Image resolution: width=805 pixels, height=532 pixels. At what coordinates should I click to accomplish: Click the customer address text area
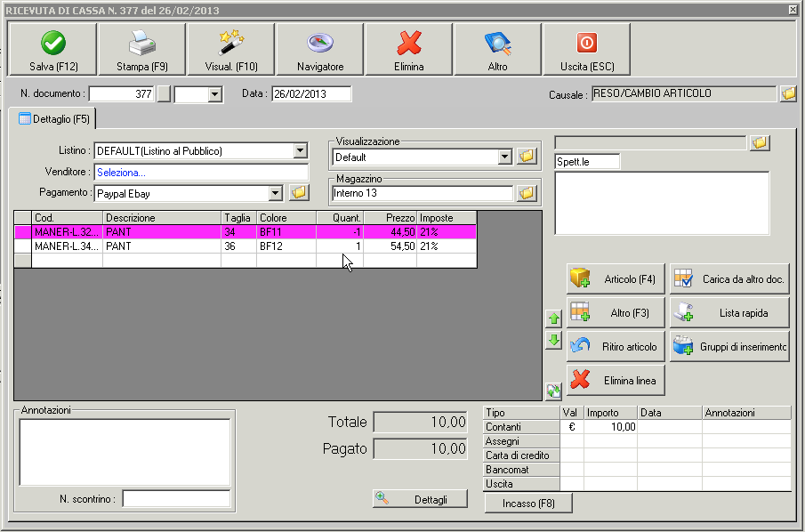coord(662,204)
